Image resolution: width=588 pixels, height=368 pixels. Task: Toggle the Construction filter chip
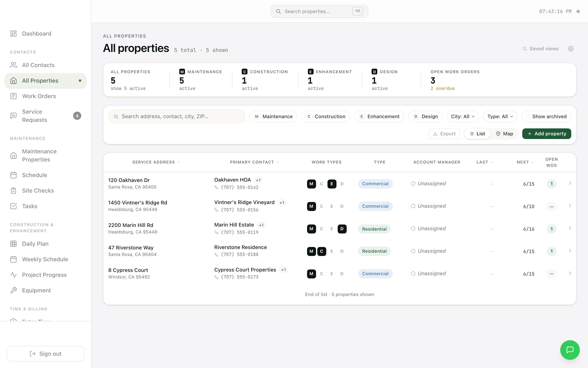point(325,116)
